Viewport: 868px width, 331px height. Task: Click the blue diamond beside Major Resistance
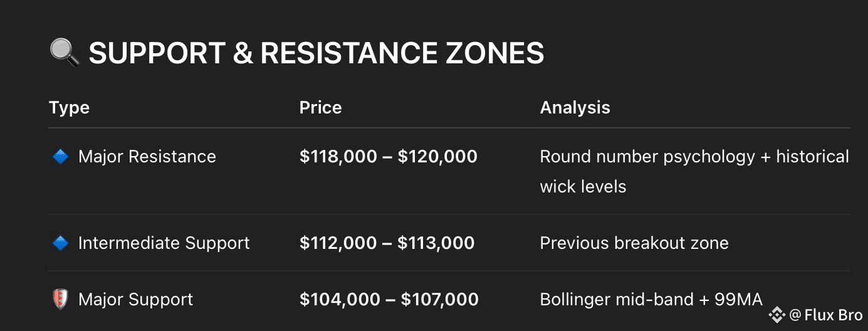point(60,156)
